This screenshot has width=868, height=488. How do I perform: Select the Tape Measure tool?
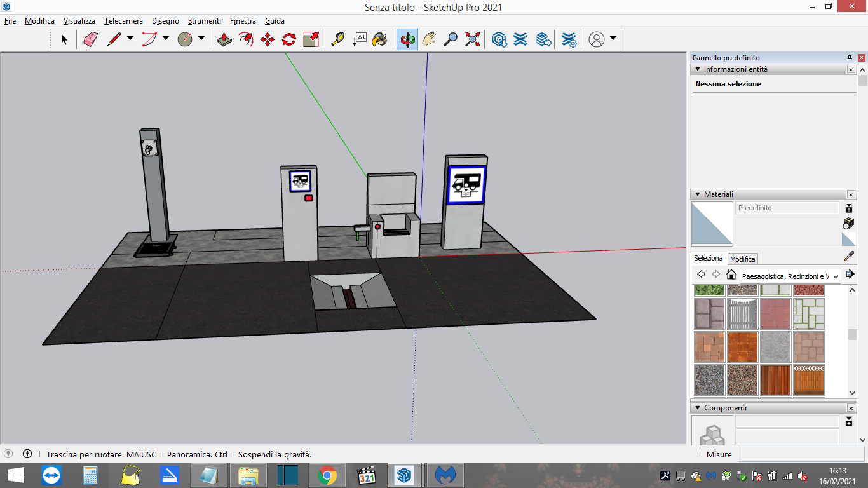pos(338,39)
